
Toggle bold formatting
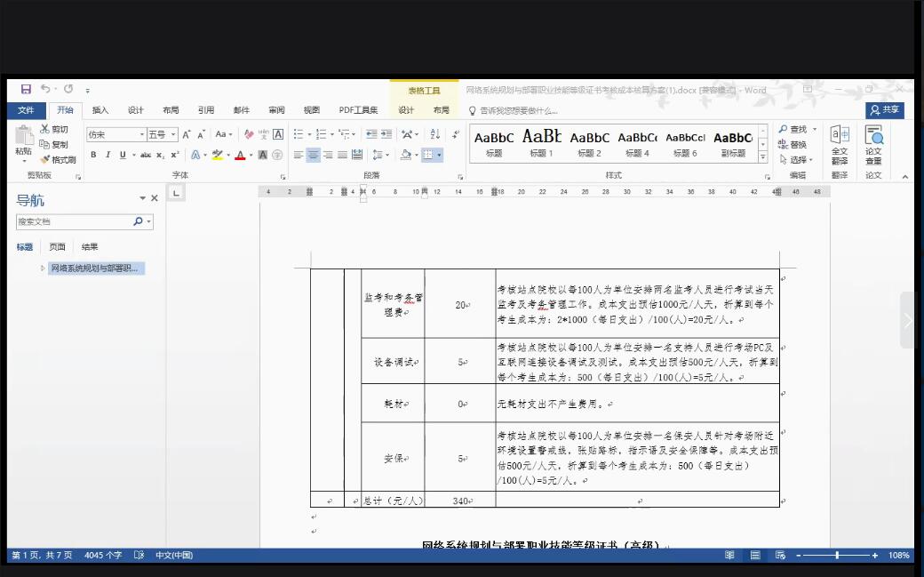[93, 155]
